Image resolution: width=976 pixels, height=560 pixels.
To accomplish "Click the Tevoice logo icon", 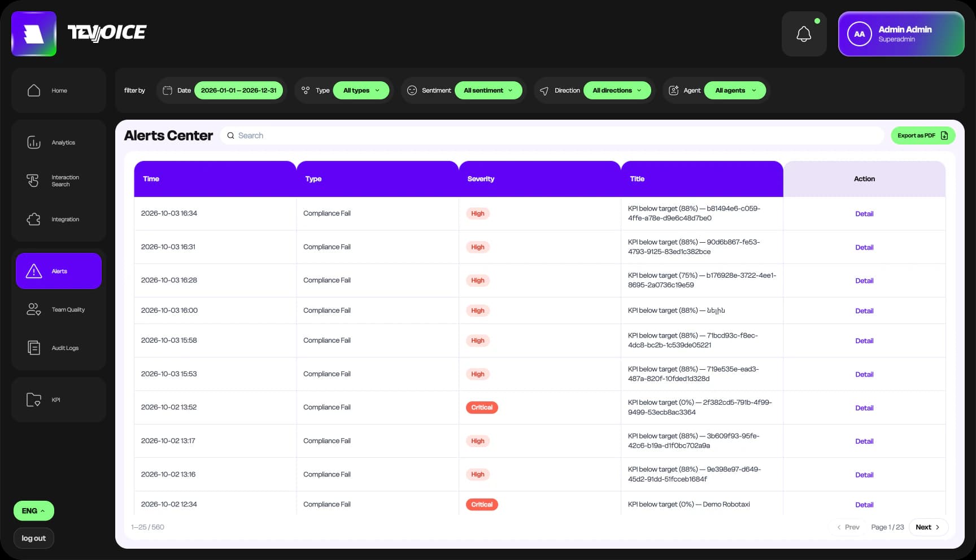I will click(34, 34).
